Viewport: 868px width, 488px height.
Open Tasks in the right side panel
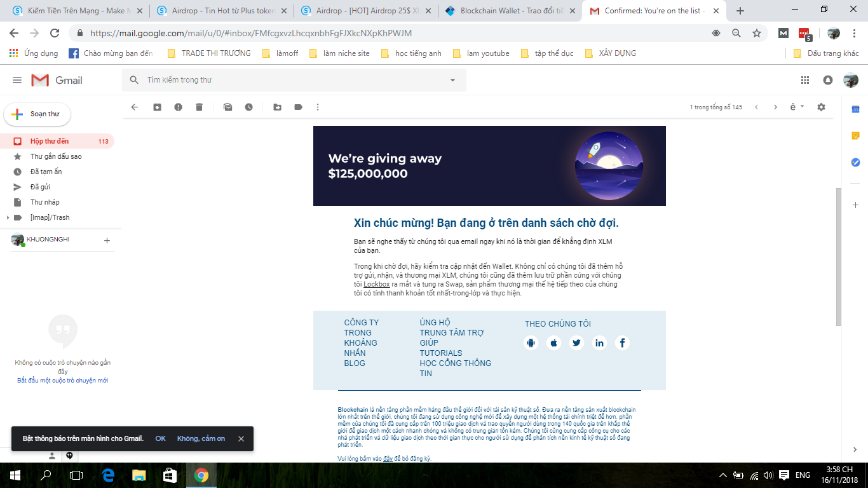tap(855, 163)
